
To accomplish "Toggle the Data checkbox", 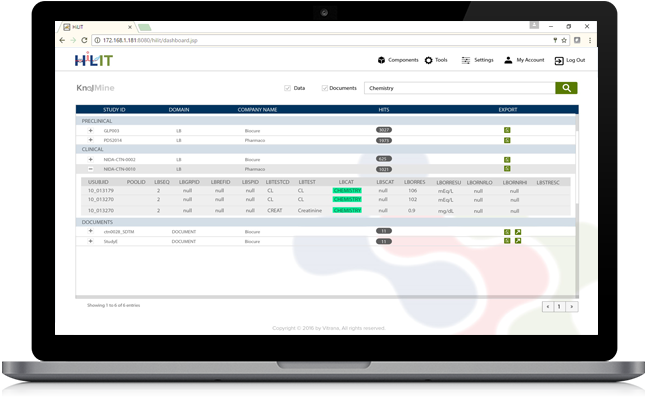I will pyautogui.click(x=289, y=88).
